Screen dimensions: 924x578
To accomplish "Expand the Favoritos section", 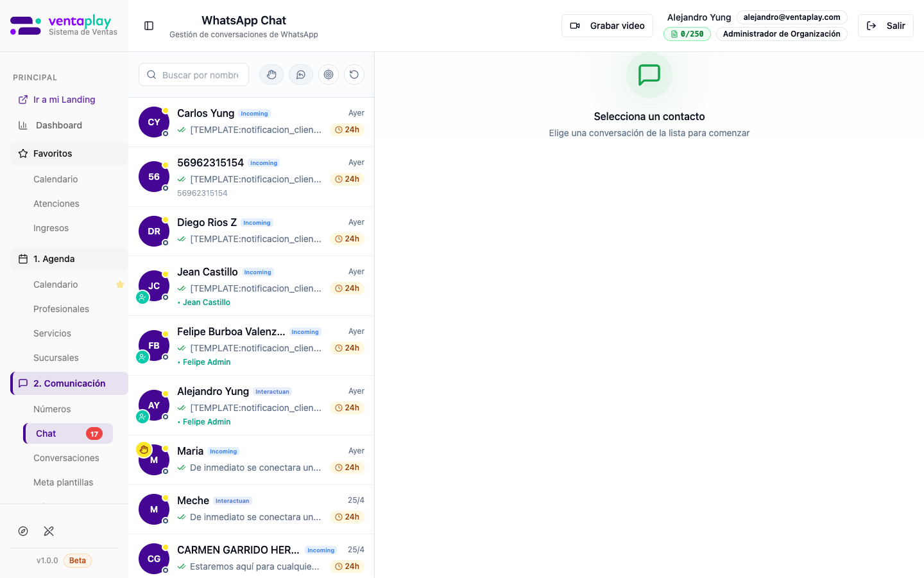I will coord(69,153).
